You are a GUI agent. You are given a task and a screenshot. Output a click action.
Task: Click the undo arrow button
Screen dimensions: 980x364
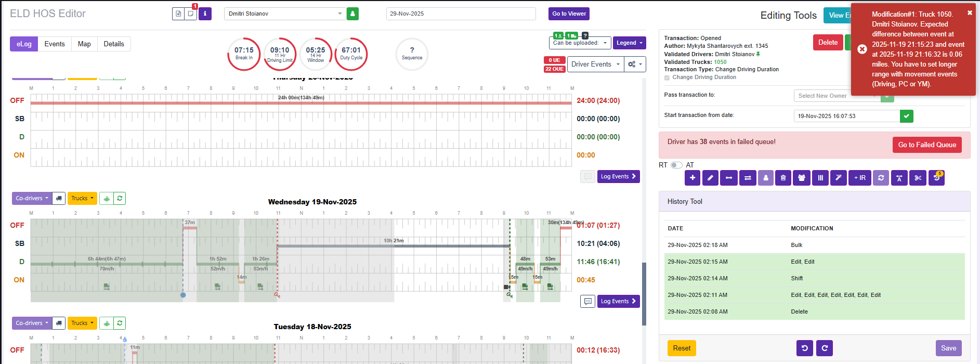pyautogui.click(x=804, y=348)
